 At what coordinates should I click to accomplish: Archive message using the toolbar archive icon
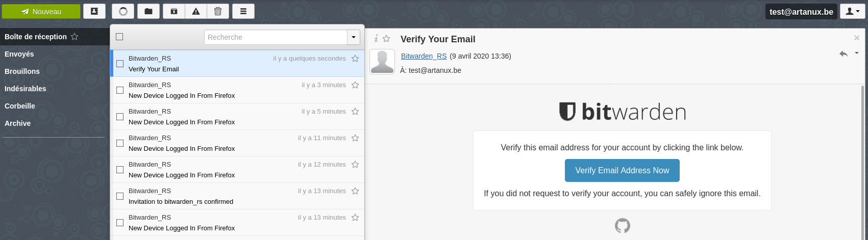[x=174, y=11]
